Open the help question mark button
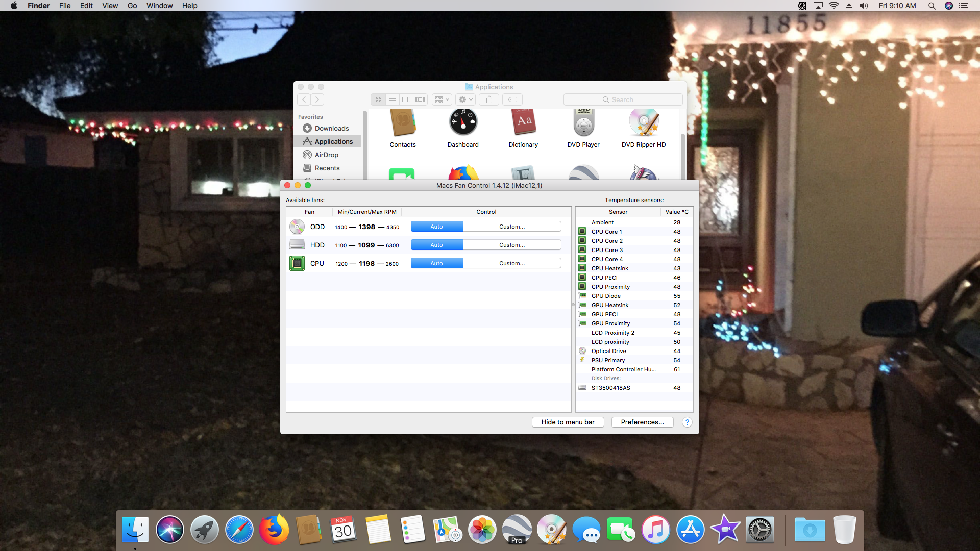 click(687, 422)
